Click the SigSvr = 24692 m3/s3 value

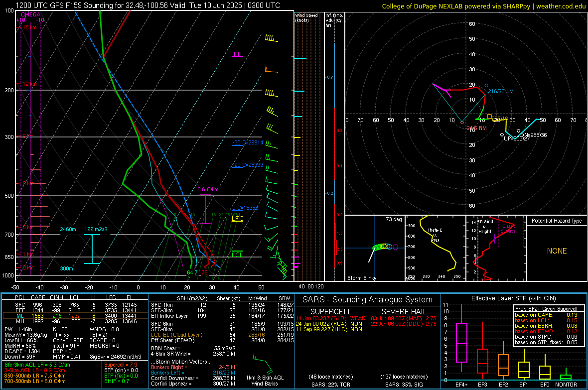(116, 357)
